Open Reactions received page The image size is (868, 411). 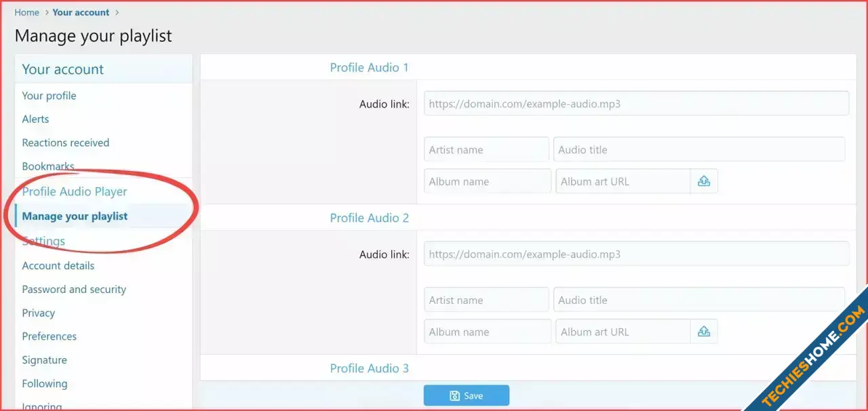(x=65, y=143)
